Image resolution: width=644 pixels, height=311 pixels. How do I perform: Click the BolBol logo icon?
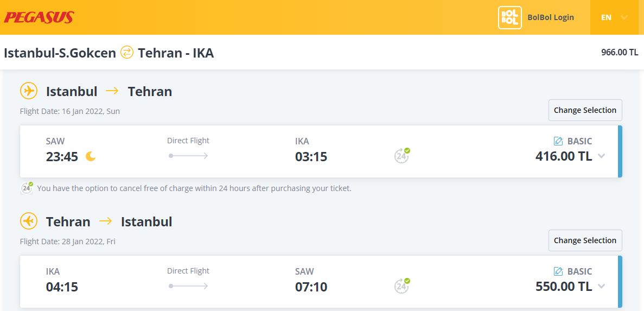point(509,18)
